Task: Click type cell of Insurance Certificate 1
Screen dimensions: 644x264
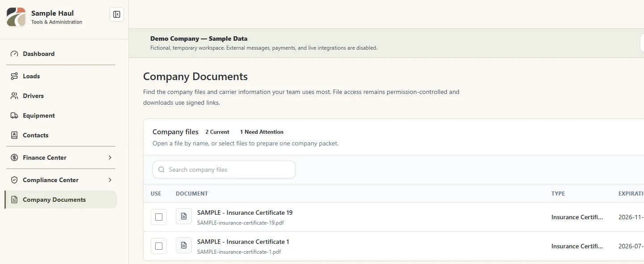Action: coord(577,246)
